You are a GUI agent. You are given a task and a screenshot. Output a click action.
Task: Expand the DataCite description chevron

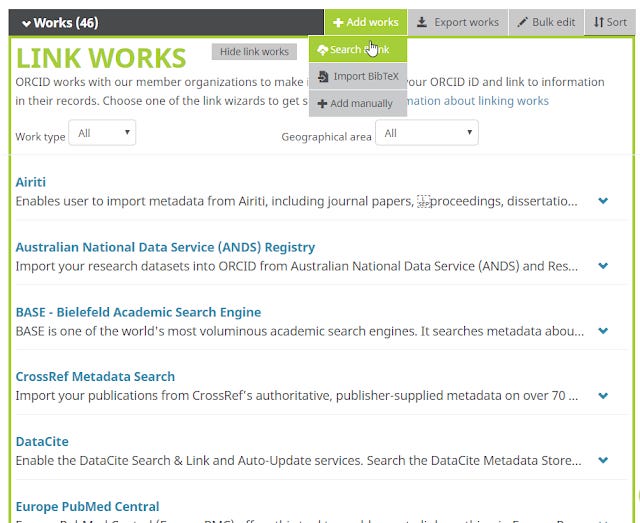coord(603,460)
